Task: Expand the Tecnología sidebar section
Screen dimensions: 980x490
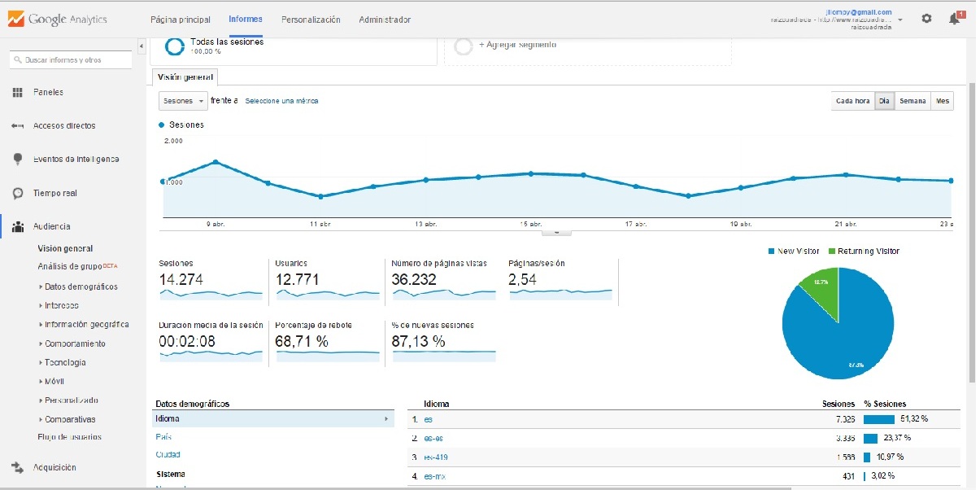Action: point(65,362)
